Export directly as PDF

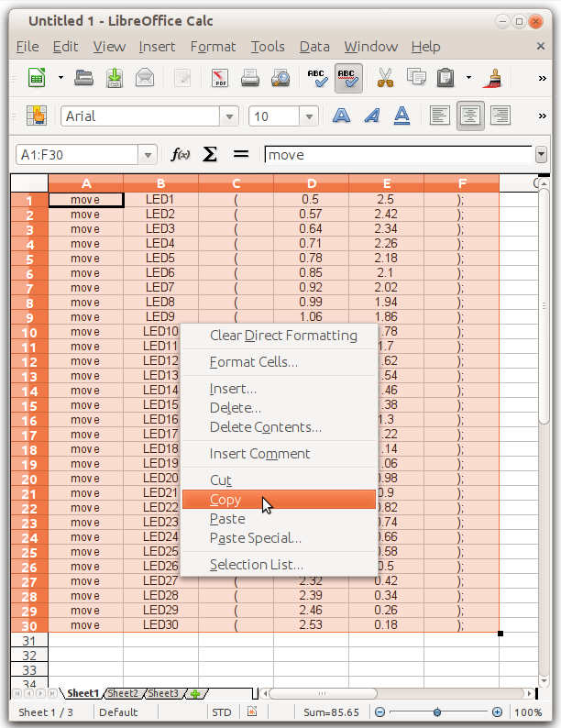(220, 78)
